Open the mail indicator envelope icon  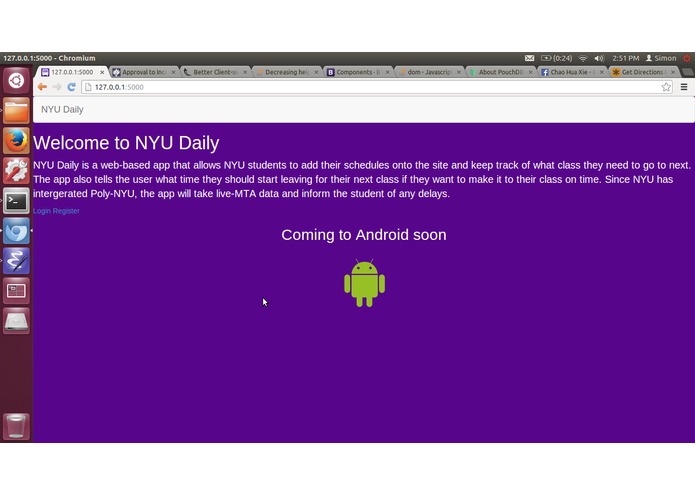(529, 58)
